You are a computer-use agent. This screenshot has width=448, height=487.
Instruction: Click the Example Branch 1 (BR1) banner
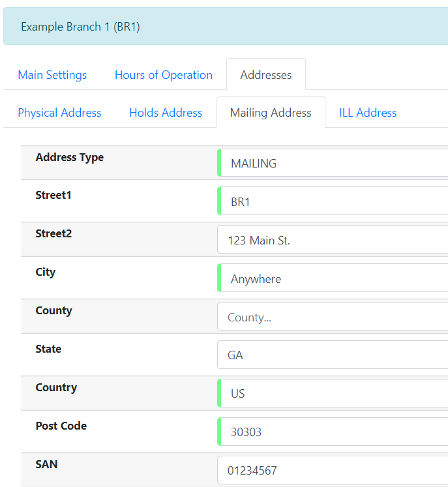(80, 27)
